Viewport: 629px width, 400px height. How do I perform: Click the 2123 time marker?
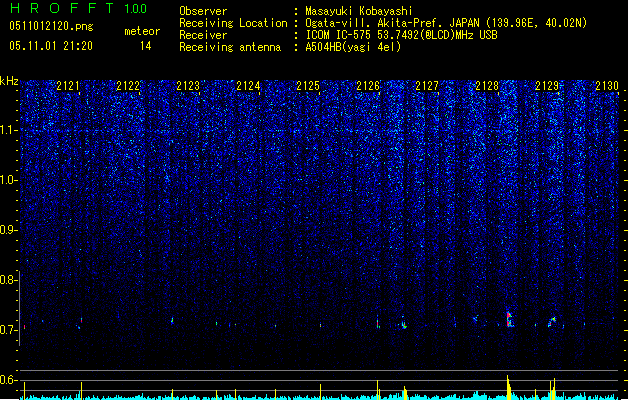point(188,86)
